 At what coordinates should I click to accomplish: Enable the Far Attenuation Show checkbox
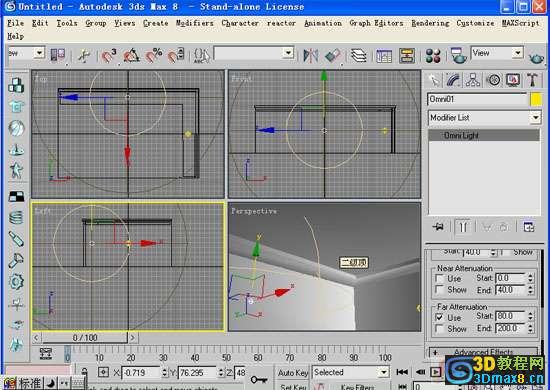click(x=439, y=329)
